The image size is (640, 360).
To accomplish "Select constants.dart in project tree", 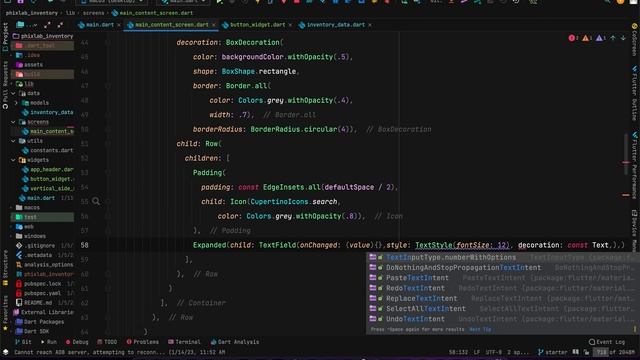I will 48,150.
